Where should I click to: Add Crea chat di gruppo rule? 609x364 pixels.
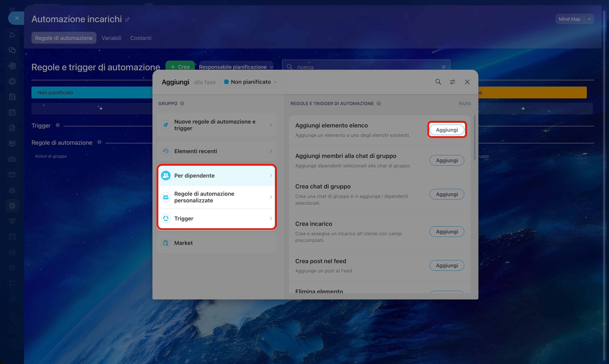tap(447, 194)
